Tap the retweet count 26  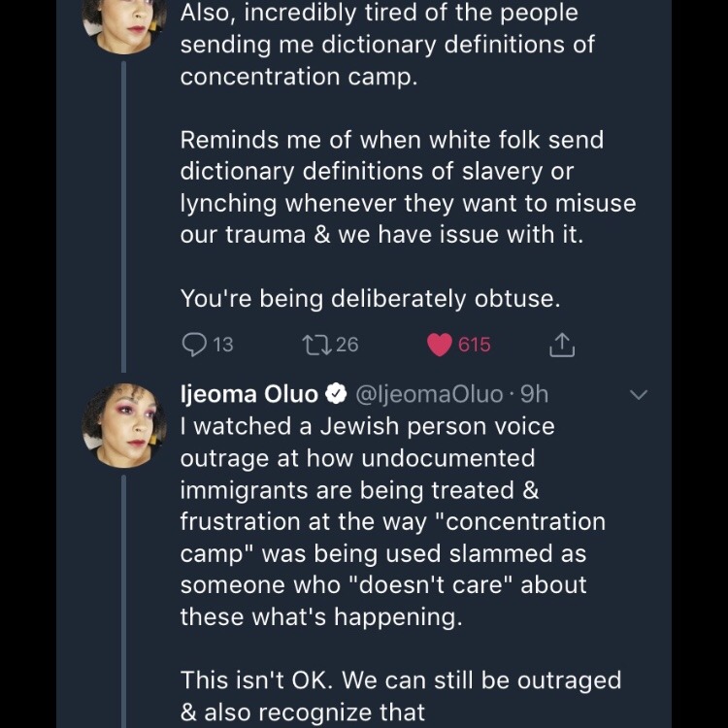pos(347,345)
